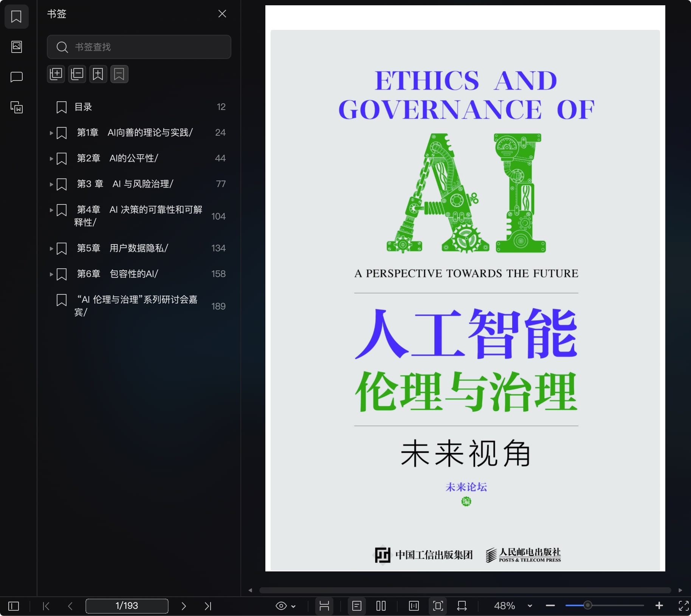Expand the 第5章 用户数据隐私 bookmark
The image size is (691, 616).
51,249
